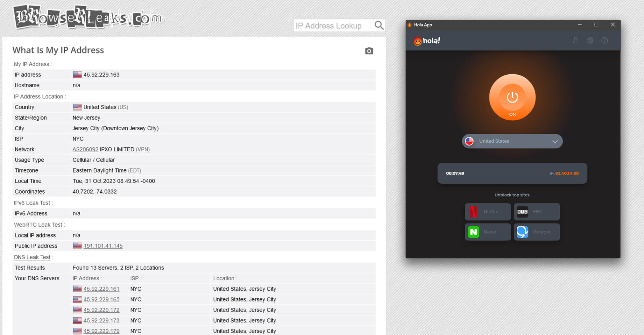The height and width of the screenshot is (335, 644).
Task: Open Hola account profile icon
Action: coord(576,40)
